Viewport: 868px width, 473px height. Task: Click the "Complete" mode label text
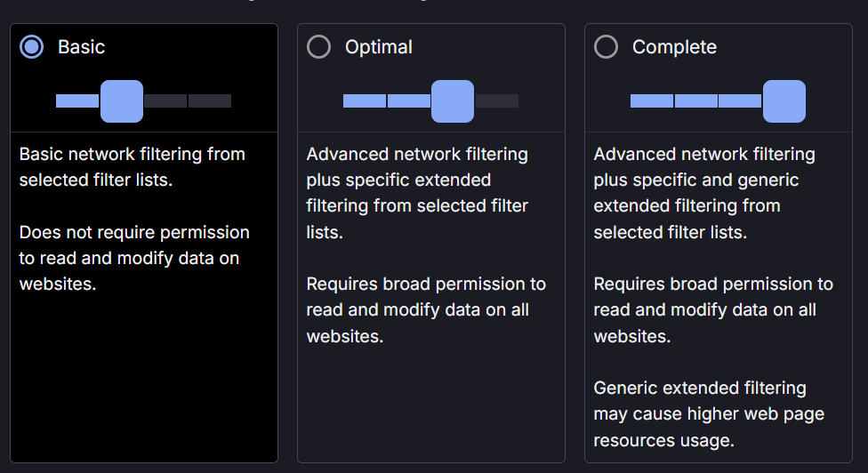674,47
